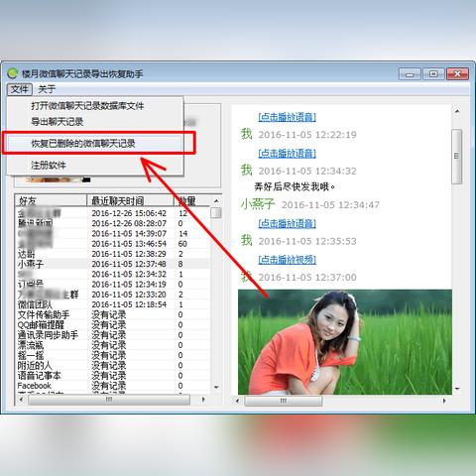Click chat pane scroll down arrow

(457, 389)
